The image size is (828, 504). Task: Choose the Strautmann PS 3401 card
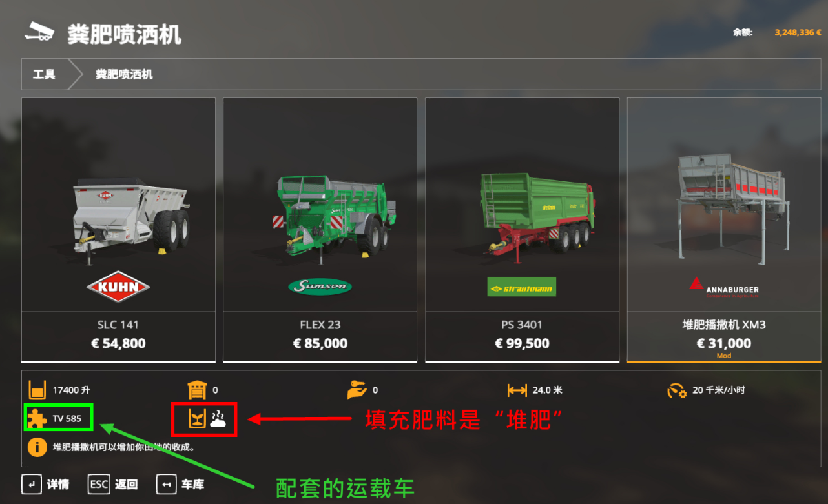tap(522, 230)
